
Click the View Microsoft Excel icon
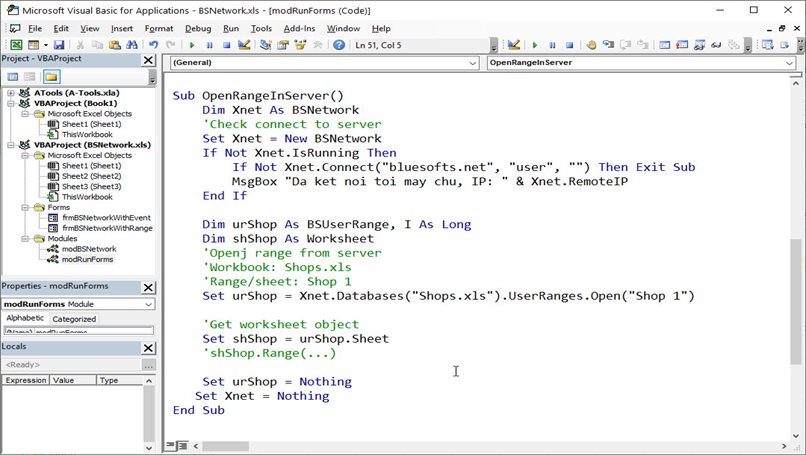pos(16,45)
